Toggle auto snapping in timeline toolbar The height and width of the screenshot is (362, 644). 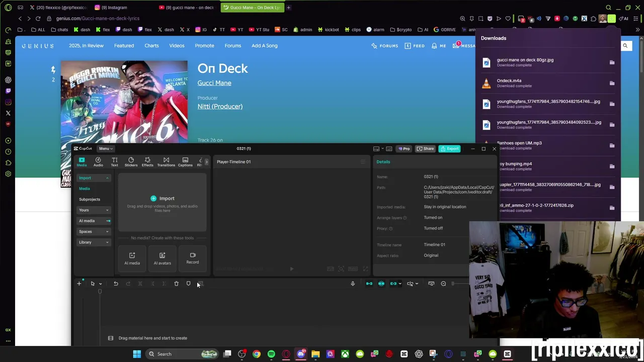[381, 284]
